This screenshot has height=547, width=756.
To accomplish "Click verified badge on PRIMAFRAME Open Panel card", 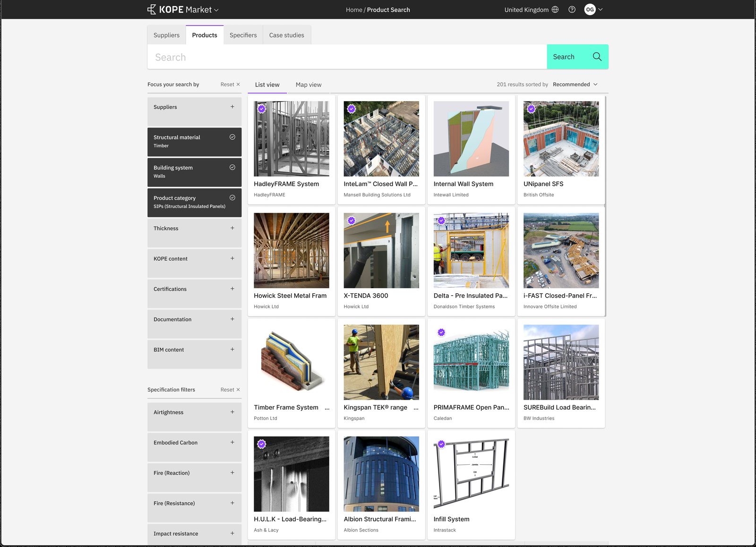I will pyautogui.click(x=441, y=332).
